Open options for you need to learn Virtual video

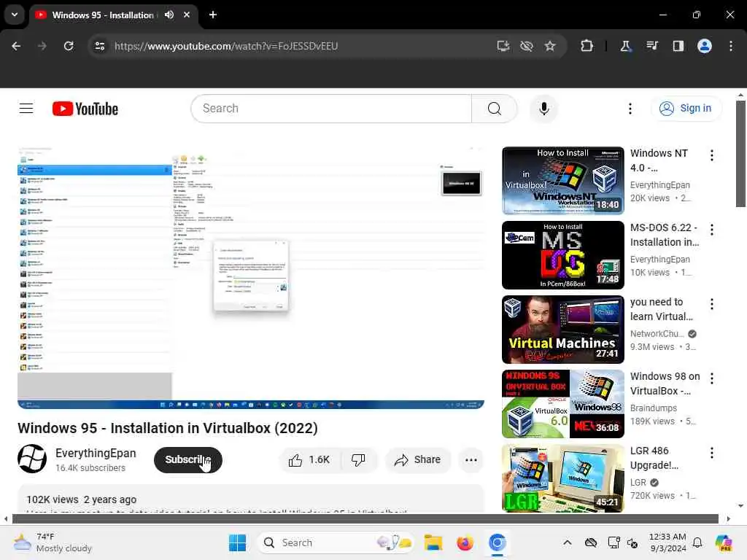click(x=711, y=304)
